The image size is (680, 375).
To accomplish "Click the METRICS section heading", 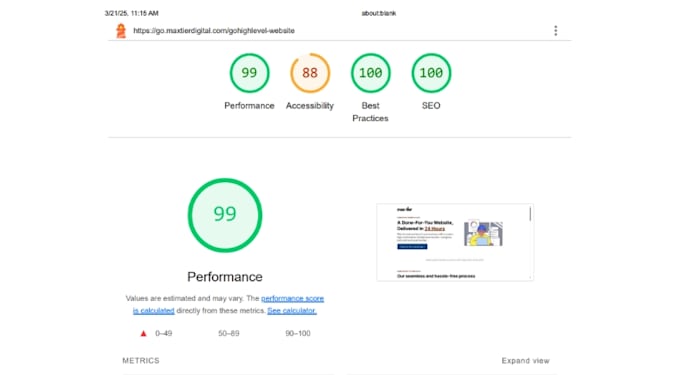I will [x=141, y=361].
